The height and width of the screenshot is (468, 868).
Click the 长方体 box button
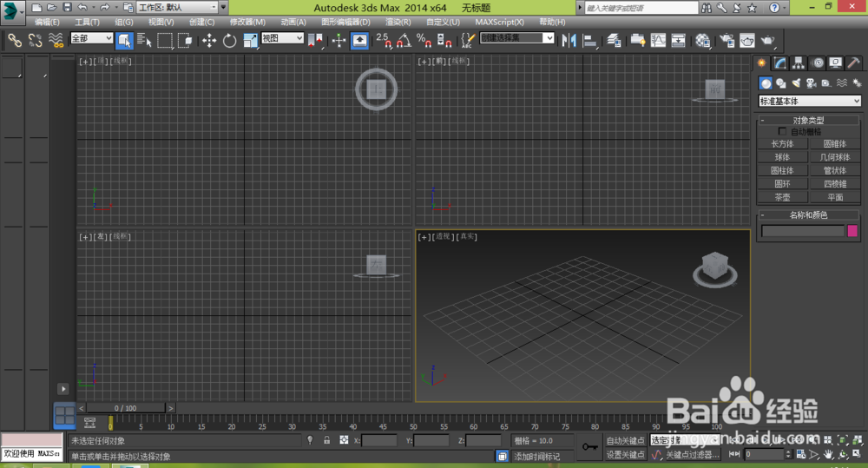pos(782,144)
